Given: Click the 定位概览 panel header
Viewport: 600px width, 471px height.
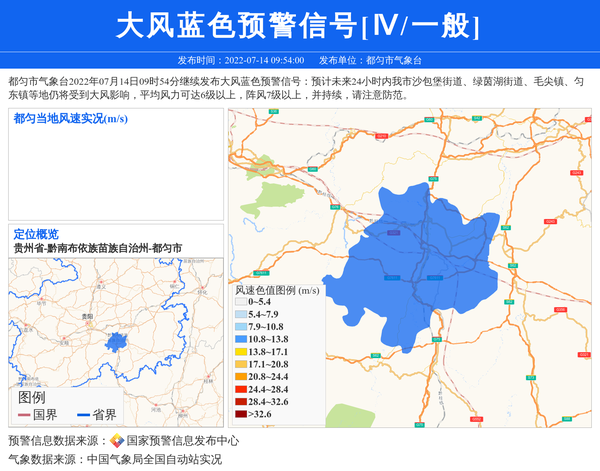Looking at the screenshot, I should (x=36, y=233).
